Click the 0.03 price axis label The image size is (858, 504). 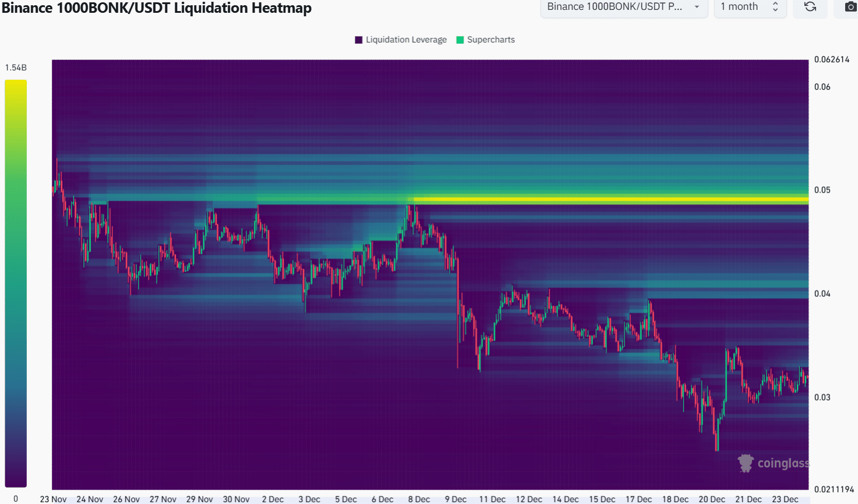pos(822,397)
